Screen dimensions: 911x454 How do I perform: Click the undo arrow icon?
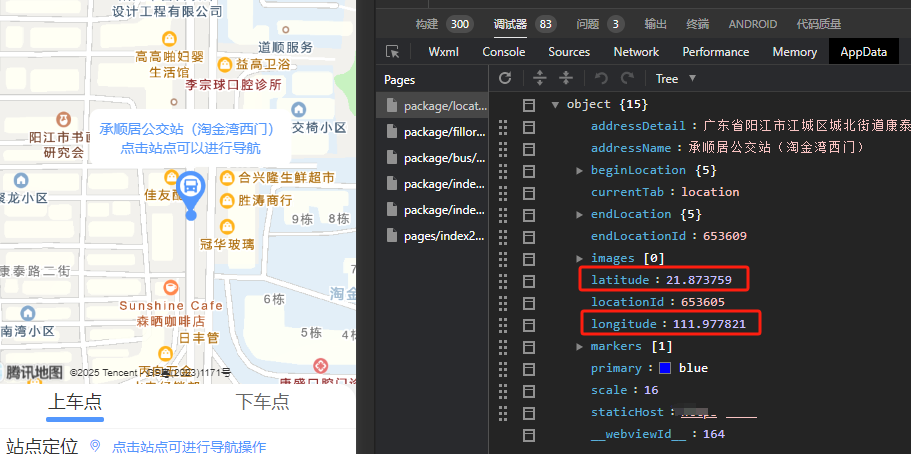(601, 78)
